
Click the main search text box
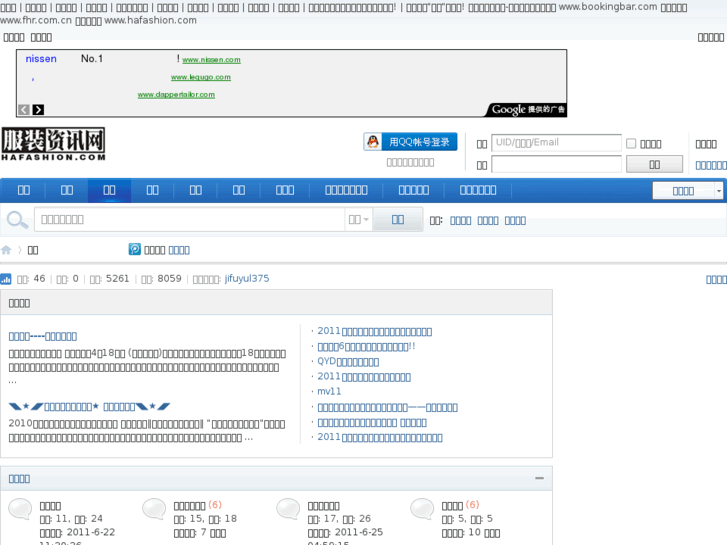click(189, 219)
